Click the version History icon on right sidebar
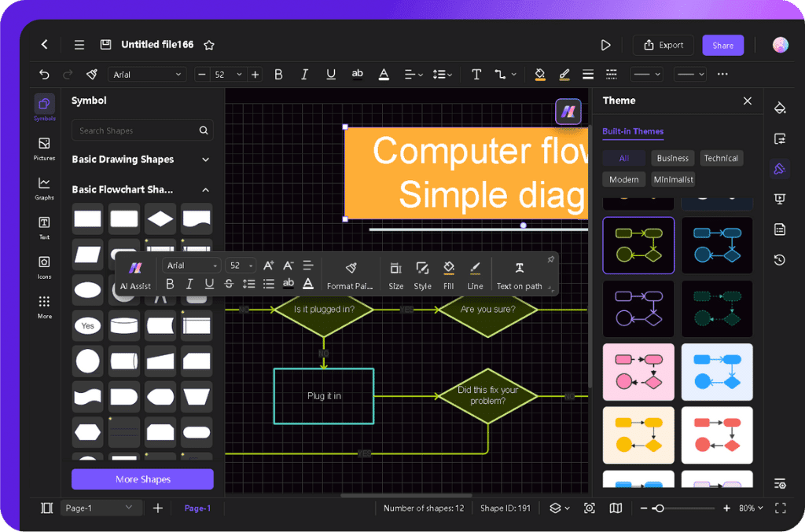805x532 pixels. [x=779, y=259]
